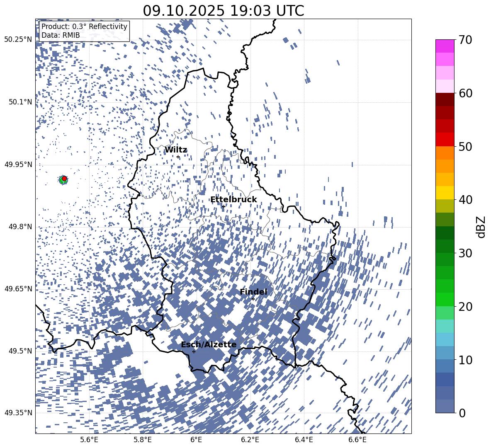
Task: Click the 49.35°N latitude label
Action: click(x=18, y=413)
